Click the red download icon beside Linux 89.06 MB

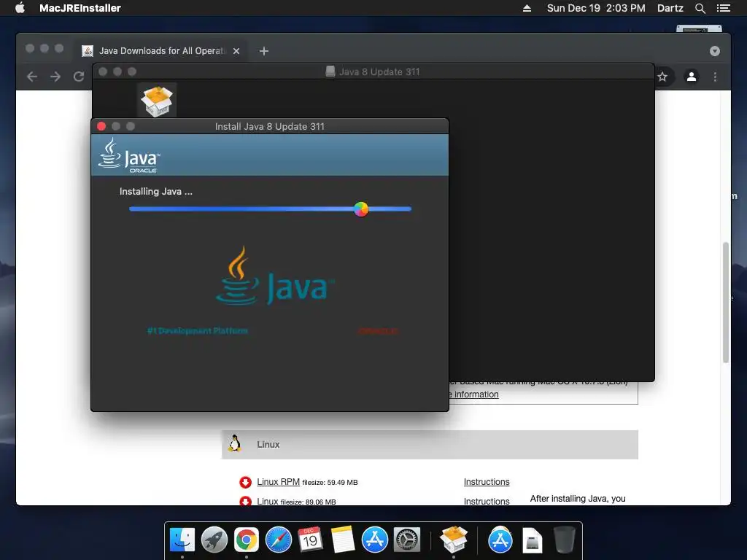[x=245, y=501]
